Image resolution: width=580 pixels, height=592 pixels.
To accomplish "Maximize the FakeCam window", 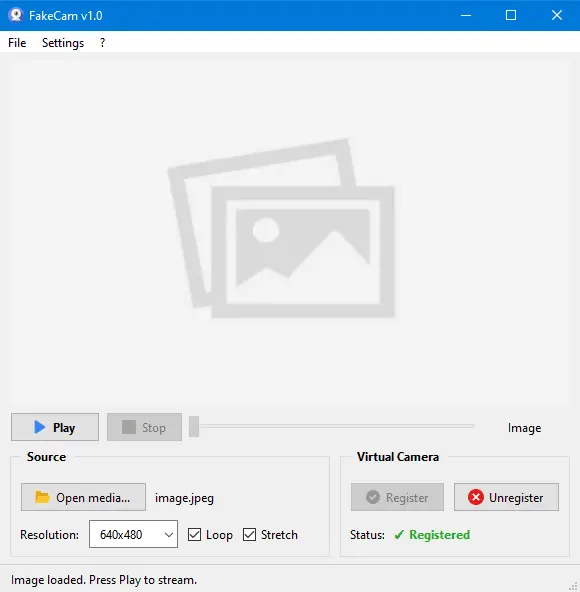I will (x=511, y=15).
